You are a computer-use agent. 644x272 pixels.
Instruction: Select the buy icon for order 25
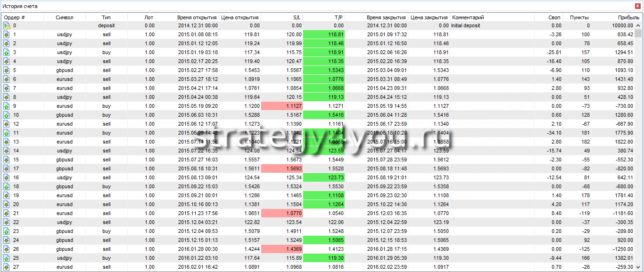point(7,258)
